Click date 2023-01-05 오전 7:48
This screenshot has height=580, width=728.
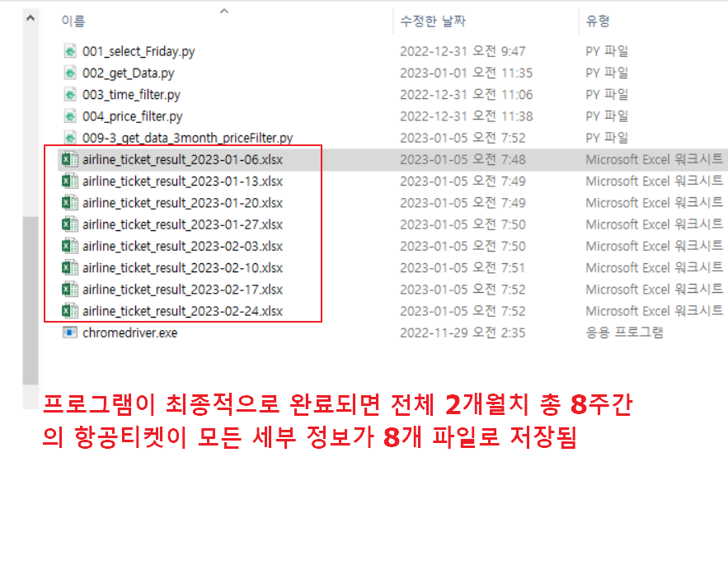click(463, 159)
